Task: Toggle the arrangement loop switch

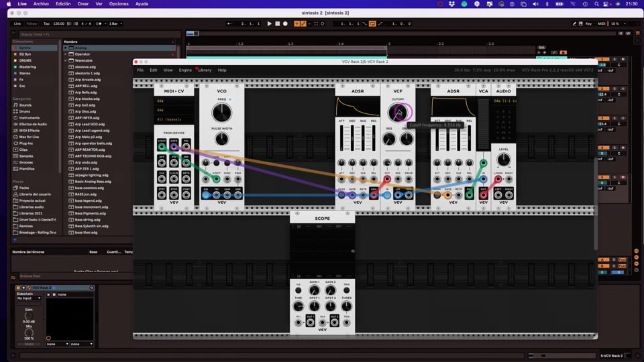Action: pos(372,24)
